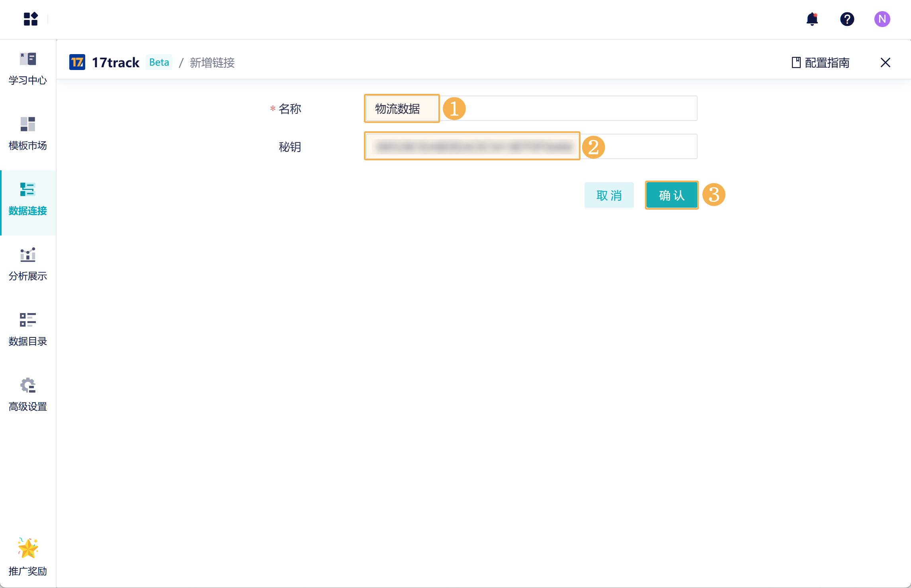Open the notifications bell
911x588 pixels.
(812, 19)
